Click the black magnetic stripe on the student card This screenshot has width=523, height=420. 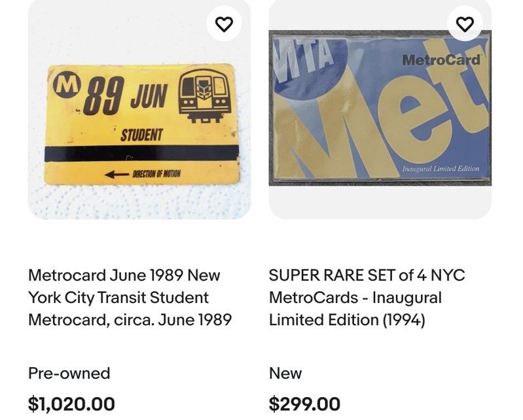tap(141, 154)
